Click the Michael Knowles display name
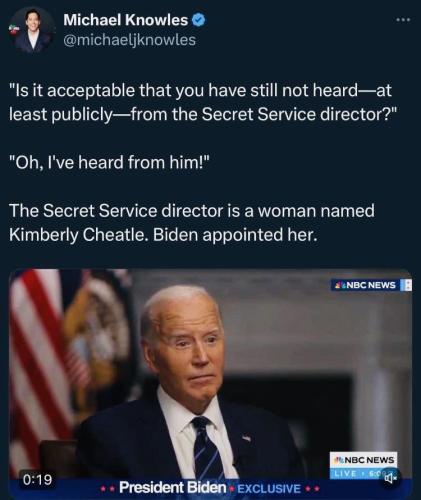 click(125, 20)
